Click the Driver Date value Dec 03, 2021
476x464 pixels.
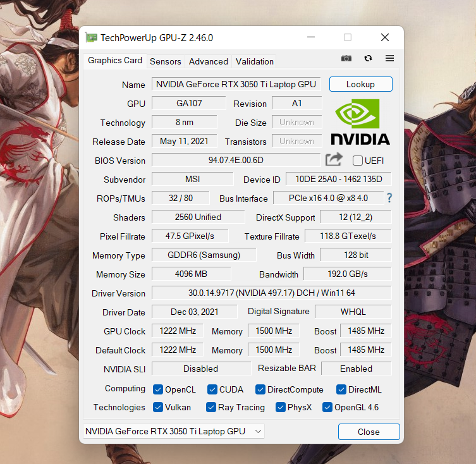195,312
